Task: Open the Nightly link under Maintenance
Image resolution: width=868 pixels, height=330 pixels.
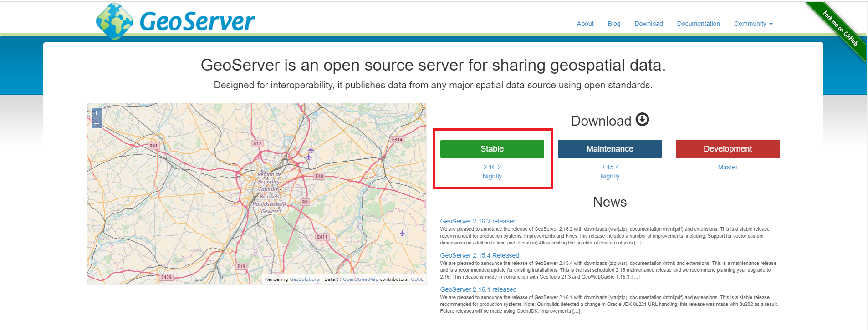Action: coord(610,176)
